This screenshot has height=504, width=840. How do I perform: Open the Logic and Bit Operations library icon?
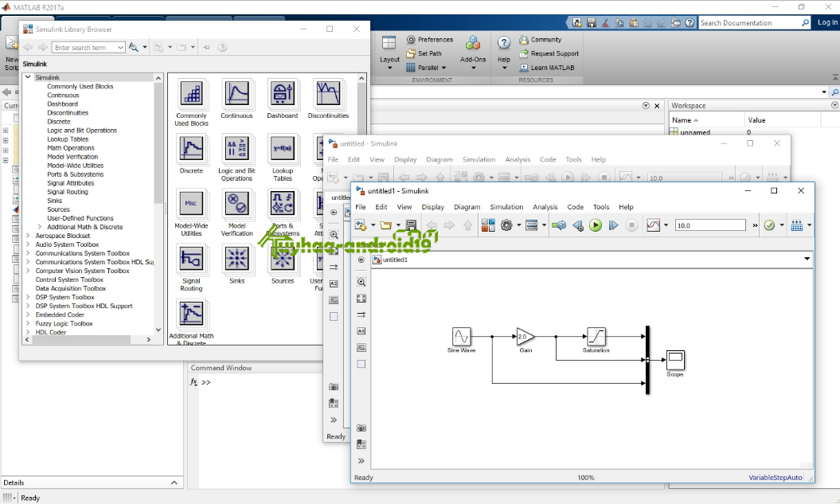236,149
